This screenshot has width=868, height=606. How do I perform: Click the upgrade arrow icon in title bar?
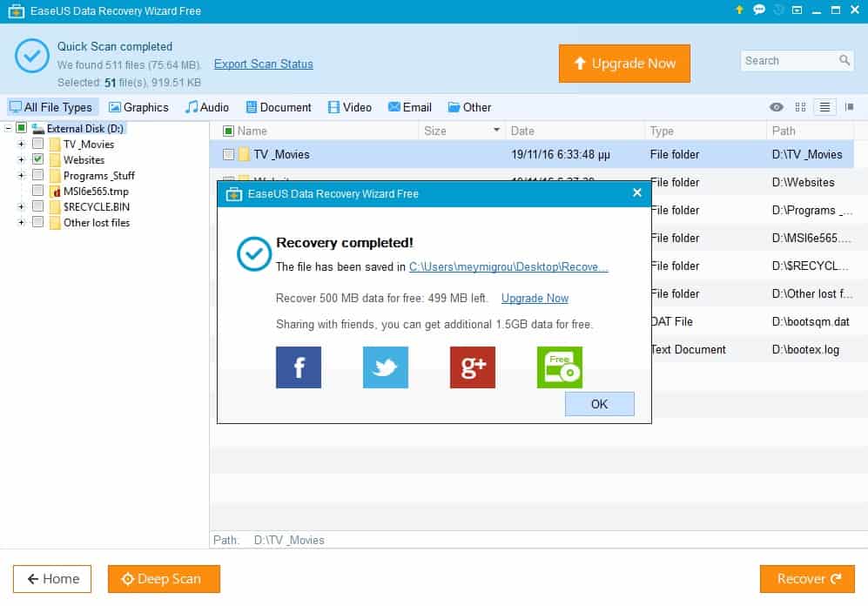(739, 10)
